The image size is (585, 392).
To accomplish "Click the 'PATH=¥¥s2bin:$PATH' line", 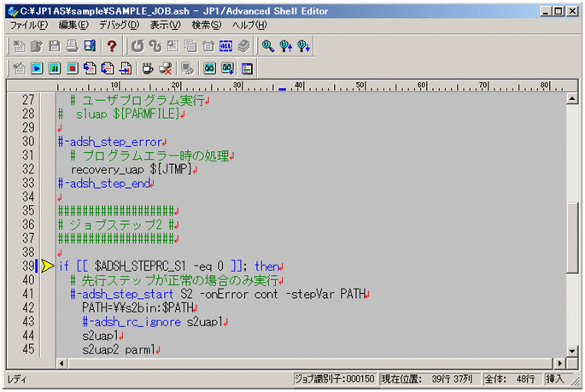I will (139, 308).
